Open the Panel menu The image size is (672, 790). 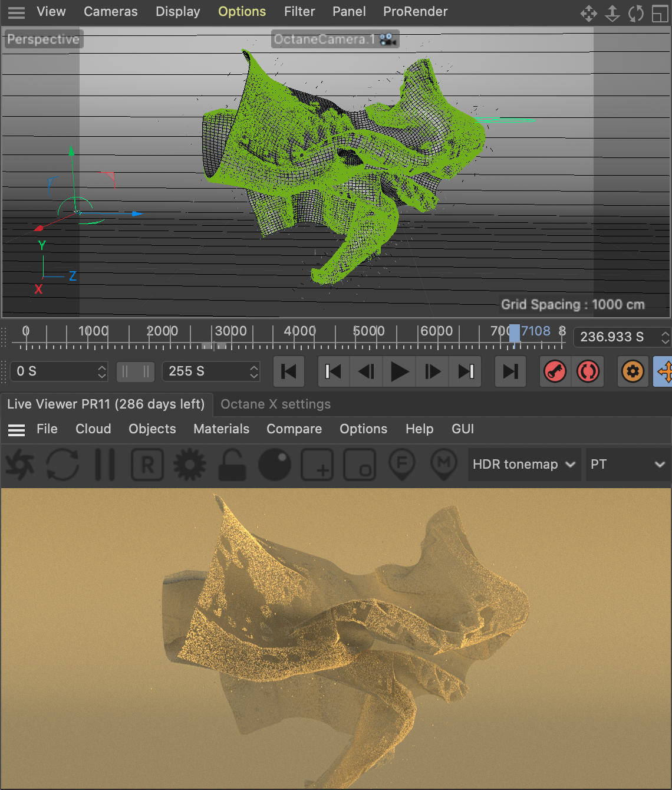tap(349, 12)
